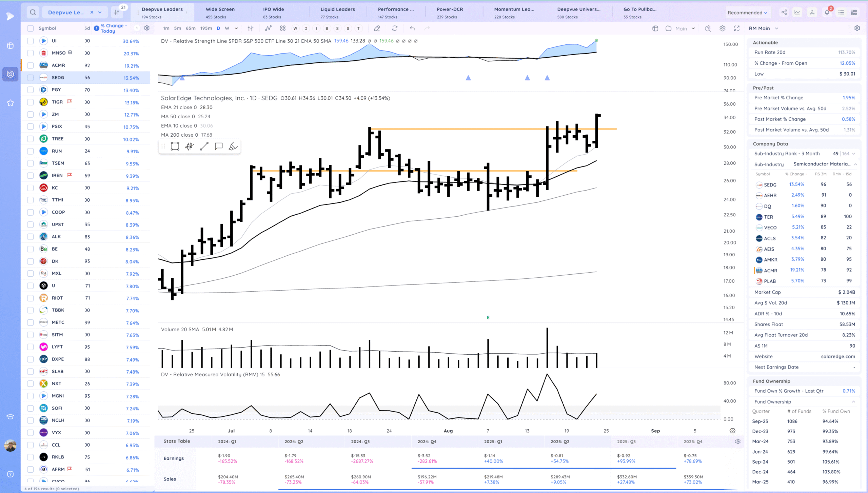Viewport: 868px width, 493px height.
Task: Click the share icon in top bar
Action: [x=784, y=13]
